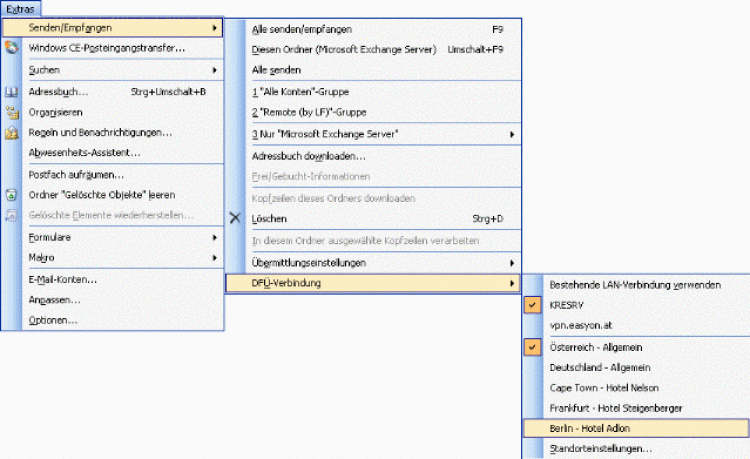Click the Organisieren menu icon
The width and height of the screenshot is (750, 459).
click(12, 112)
